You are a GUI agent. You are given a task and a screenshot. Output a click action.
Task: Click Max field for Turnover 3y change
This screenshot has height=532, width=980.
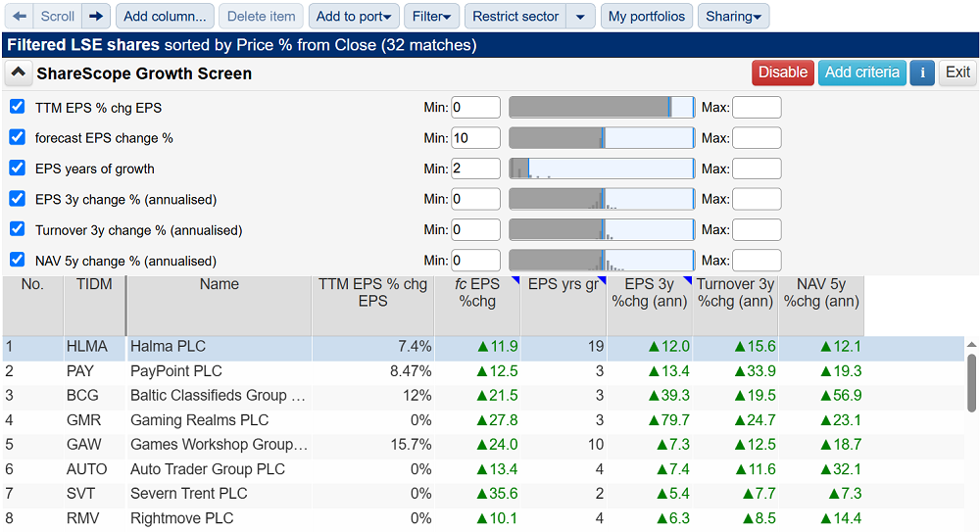tap(757, 230)
